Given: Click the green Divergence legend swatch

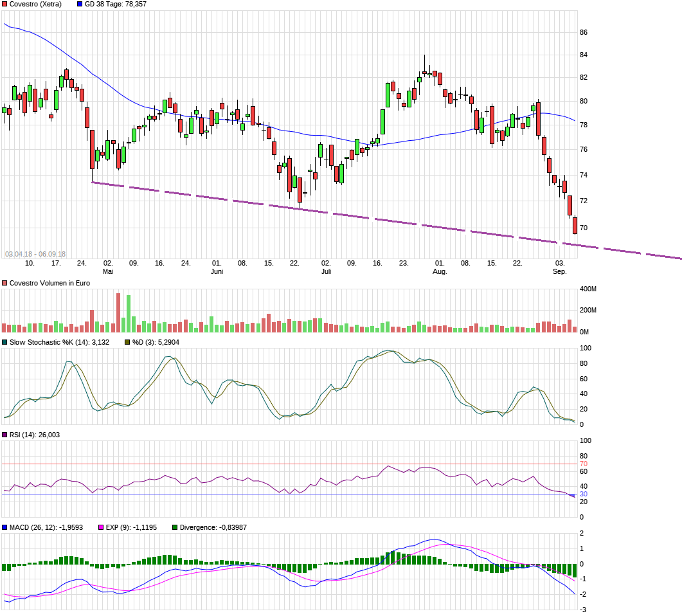Looking at the screenshot, I should (x=175, y=527).
